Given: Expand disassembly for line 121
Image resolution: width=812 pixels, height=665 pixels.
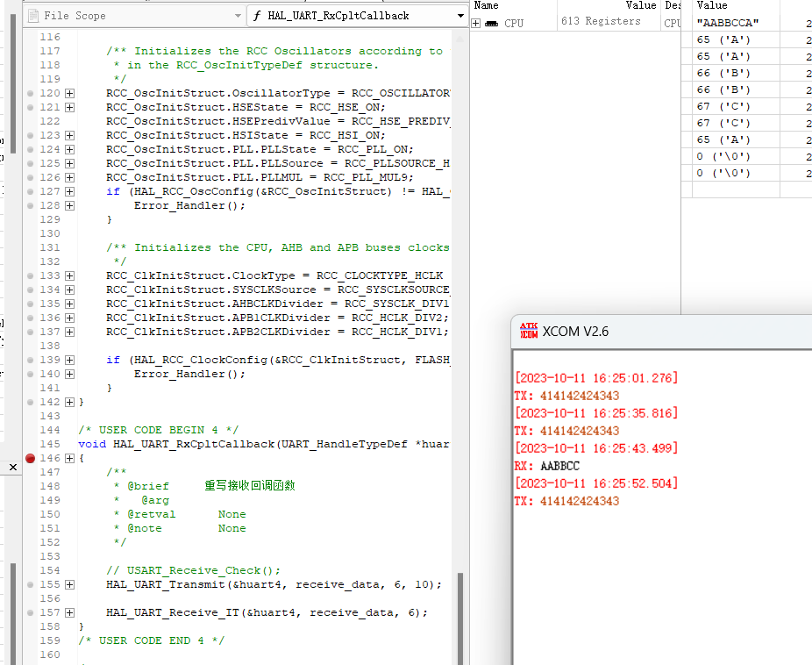Looking at the screenshot, I should click(69, 107).
